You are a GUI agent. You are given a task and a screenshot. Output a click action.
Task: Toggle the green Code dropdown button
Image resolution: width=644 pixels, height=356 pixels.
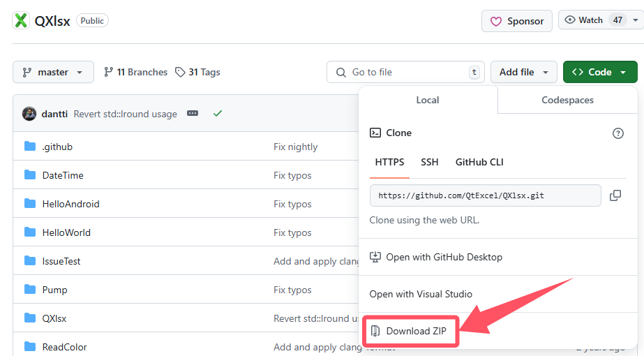tap(600, 72)
